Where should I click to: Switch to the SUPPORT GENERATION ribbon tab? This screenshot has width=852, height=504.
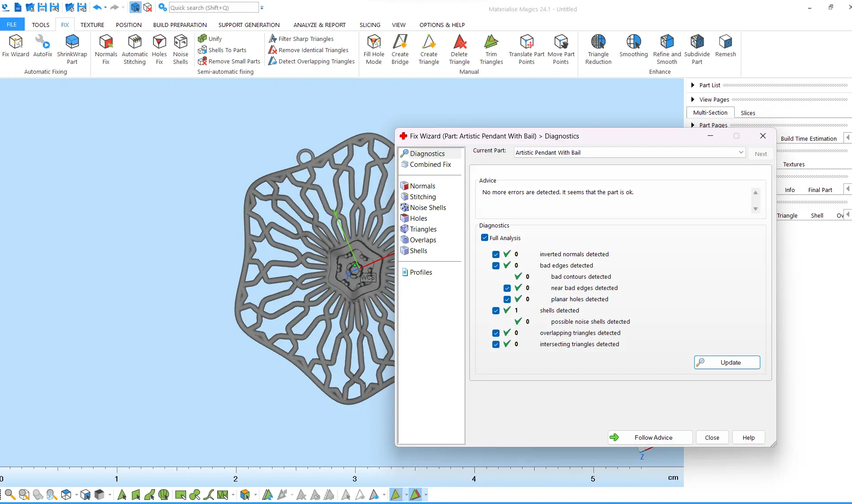point(249,25)
